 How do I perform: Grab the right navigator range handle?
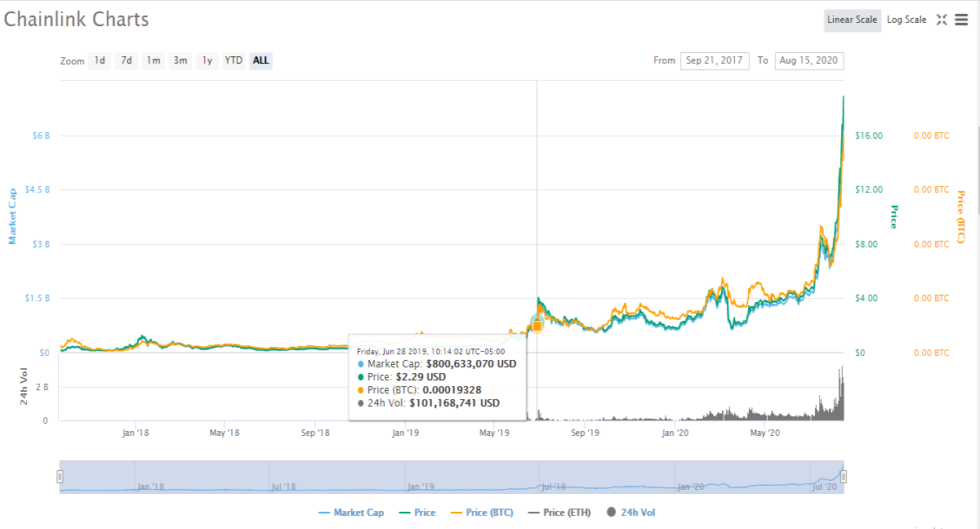coord(844,477)
